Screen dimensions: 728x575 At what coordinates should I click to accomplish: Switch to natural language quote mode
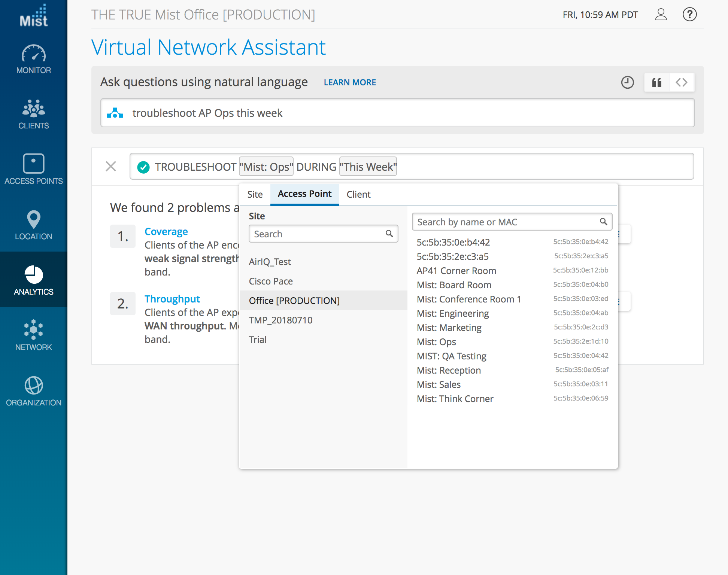tap(657, 82)
